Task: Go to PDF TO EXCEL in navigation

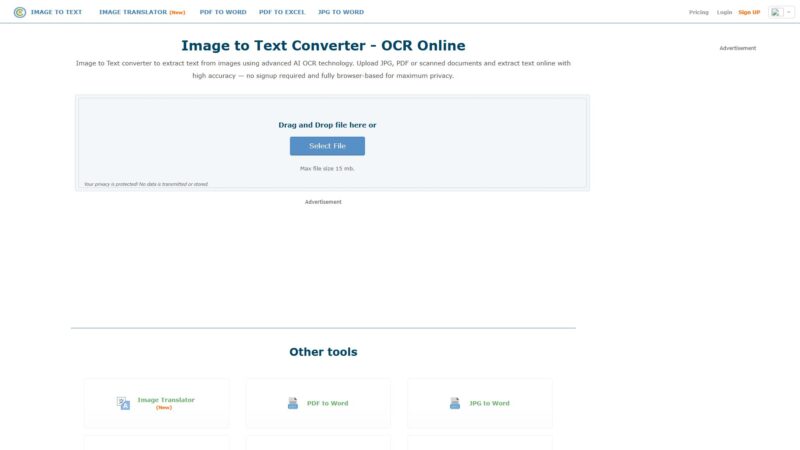Action: tap(282, 12)
